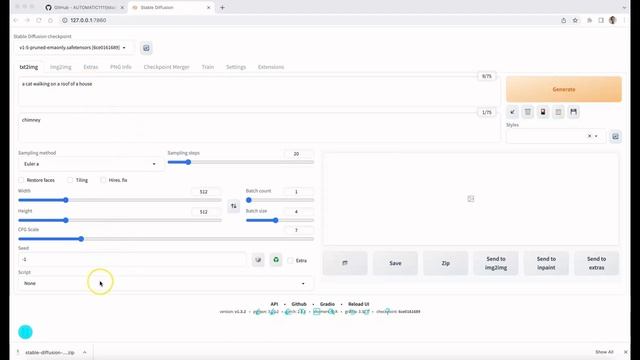This screenshot has width=640, height=360.
Task: Clear the selected styles with the x
Action: tap(589, 136)
